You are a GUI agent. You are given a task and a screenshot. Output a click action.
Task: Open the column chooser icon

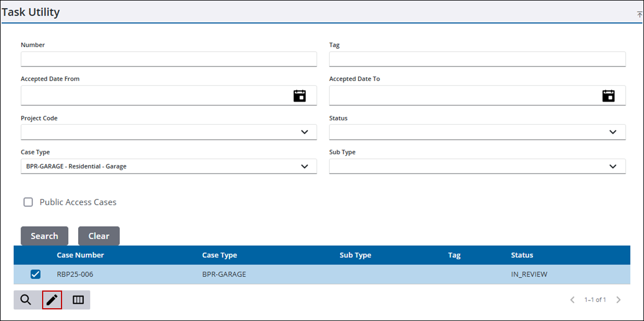(x=78, y=300)
